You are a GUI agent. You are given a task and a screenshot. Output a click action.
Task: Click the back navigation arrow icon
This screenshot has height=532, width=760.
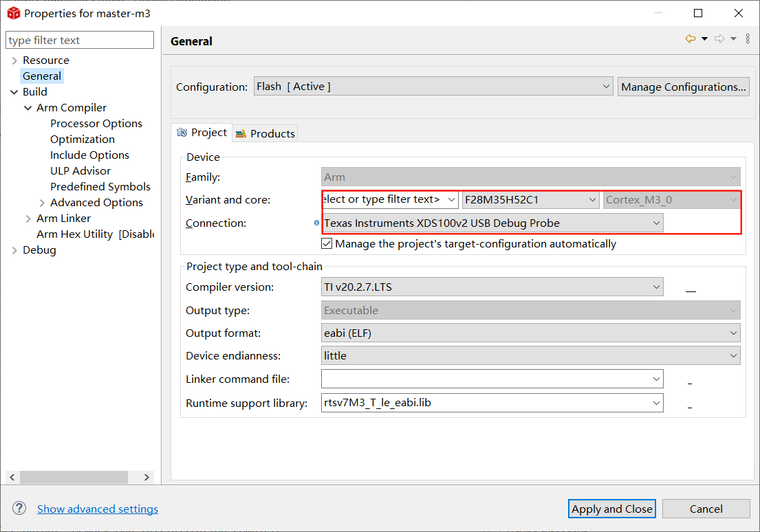(x=690, y=39)
